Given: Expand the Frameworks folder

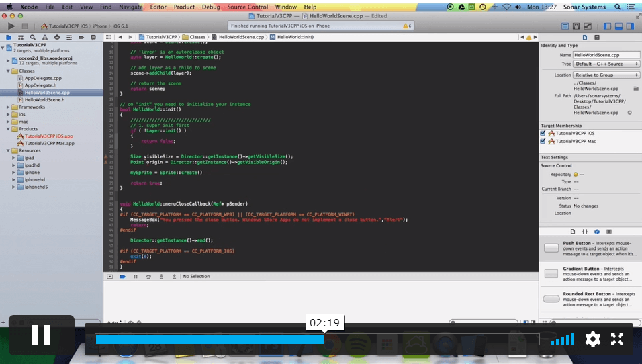Looking at the screenshot, I should click(x=8, y=107).
